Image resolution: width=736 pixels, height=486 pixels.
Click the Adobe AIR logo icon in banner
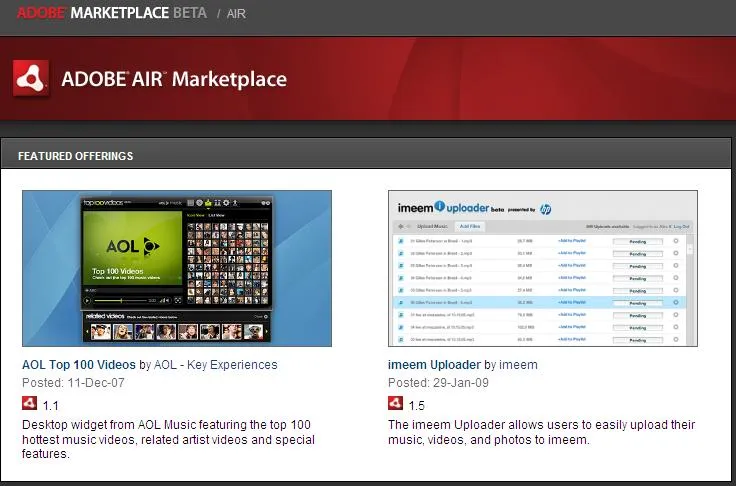(x=31, y=78)
